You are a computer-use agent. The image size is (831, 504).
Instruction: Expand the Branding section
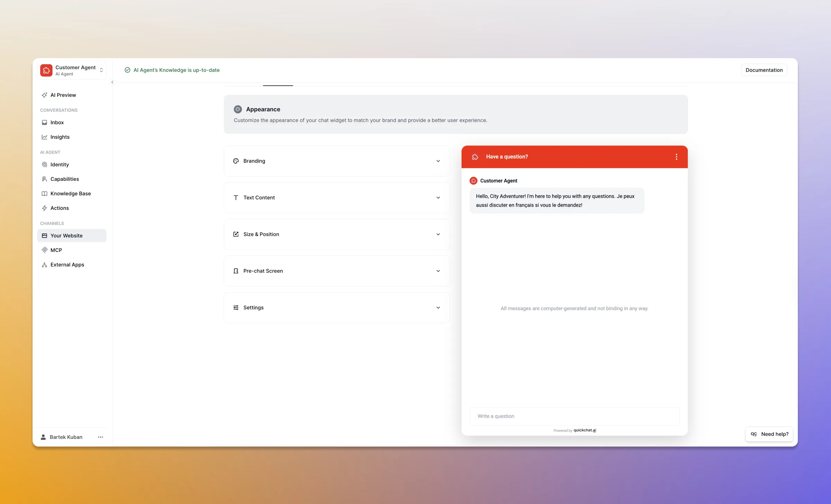(438, 161)
